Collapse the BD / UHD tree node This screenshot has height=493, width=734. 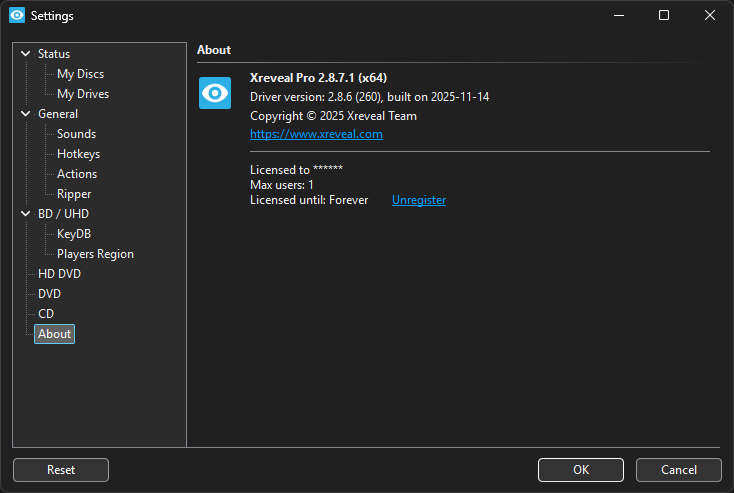pos(25,214)
